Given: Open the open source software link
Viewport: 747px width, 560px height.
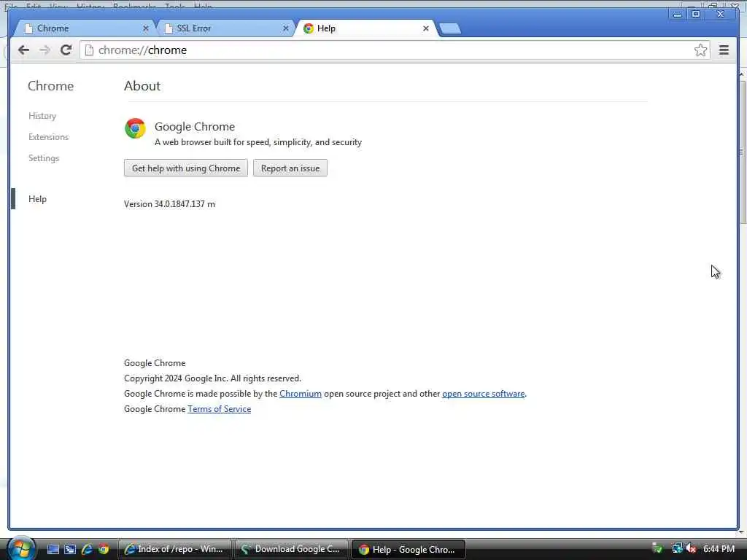Looking at the screenshot, I should [x=483, y=394].
